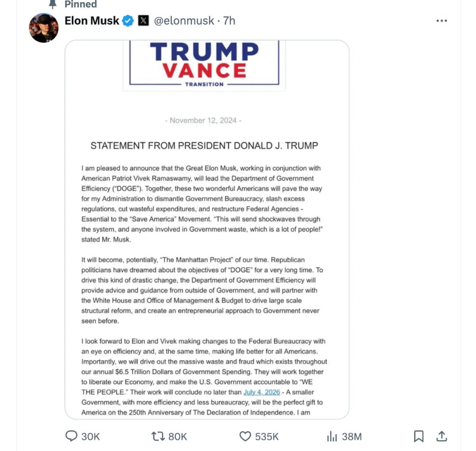Click the pin icon above the post
The width and height of the screenshot is (476, 451).
pyautogui.click(x=53, y=4)
